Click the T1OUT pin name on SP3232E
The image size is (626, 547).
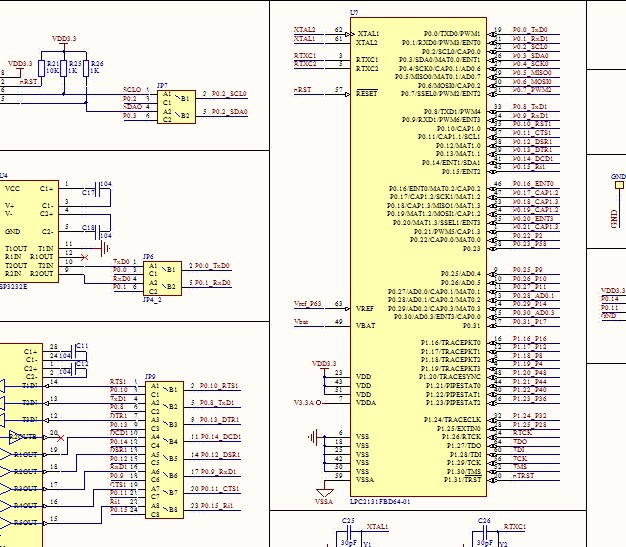tap(16, 248)
